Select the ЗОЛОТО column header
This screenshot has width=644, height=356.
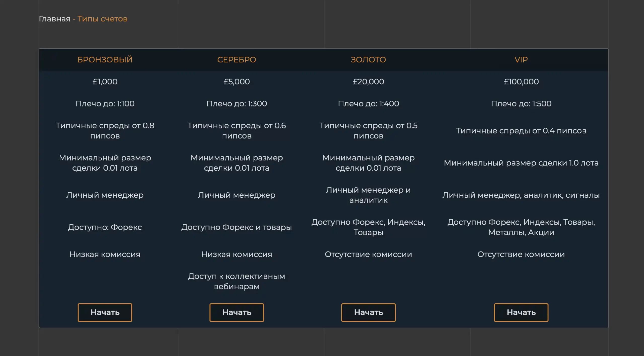tap(368, 60)
